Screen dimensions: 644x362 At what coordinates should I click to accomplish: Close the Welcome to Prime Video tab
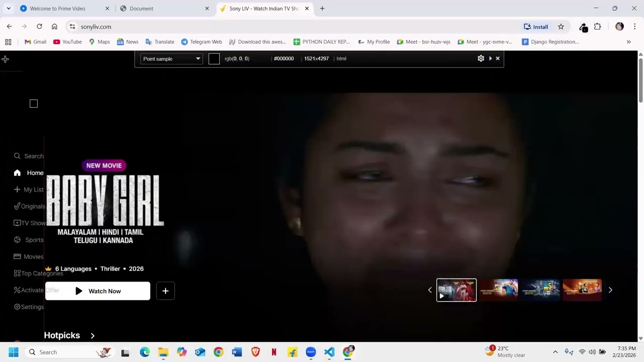(107, 9)
